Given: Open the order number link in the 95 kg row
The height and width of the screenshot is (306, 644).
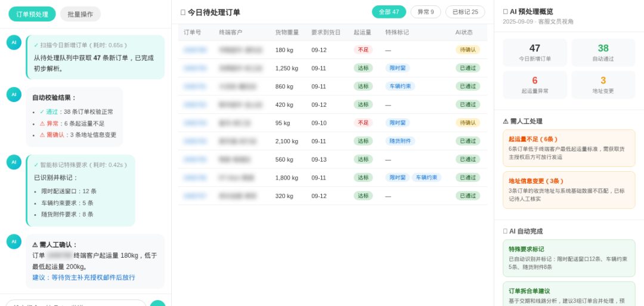Looking at the screenshot, I should (195, 123).
